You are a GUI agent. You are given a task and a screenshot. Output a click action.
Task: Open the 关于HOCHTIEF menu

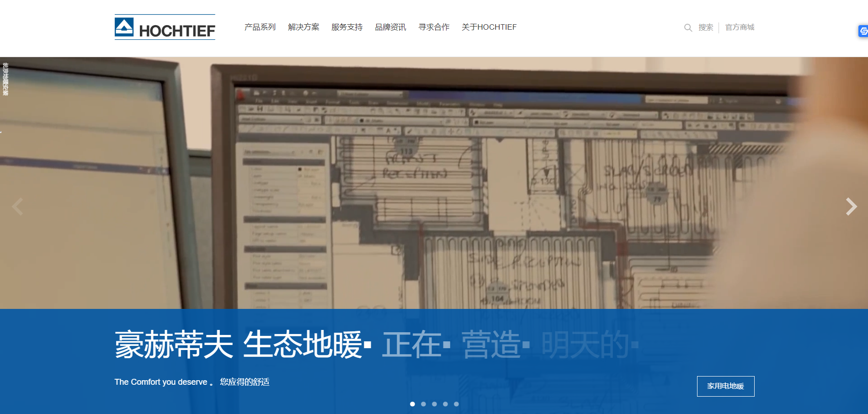(489, 27)
